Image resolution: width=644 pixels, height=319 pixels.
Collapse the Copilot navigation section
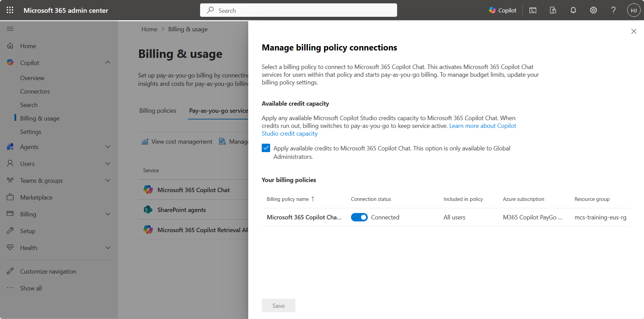pyautogui.click(x=108, y=63)
